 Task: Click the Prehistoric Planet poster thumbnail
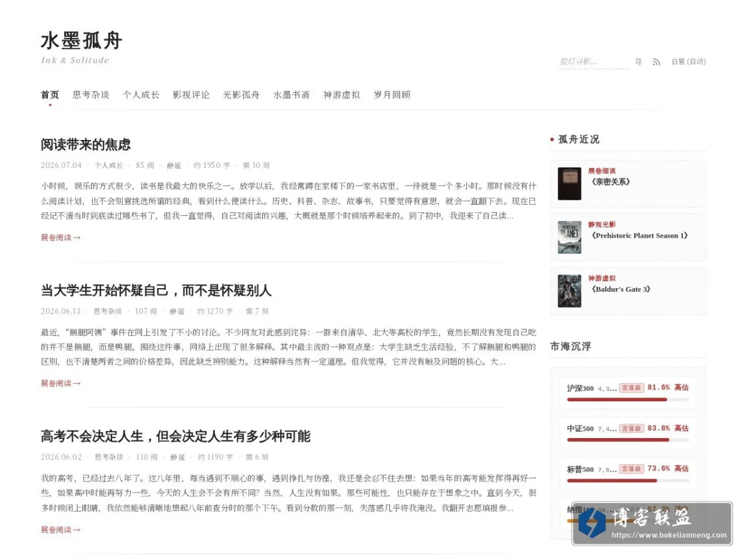click(569, 237)
